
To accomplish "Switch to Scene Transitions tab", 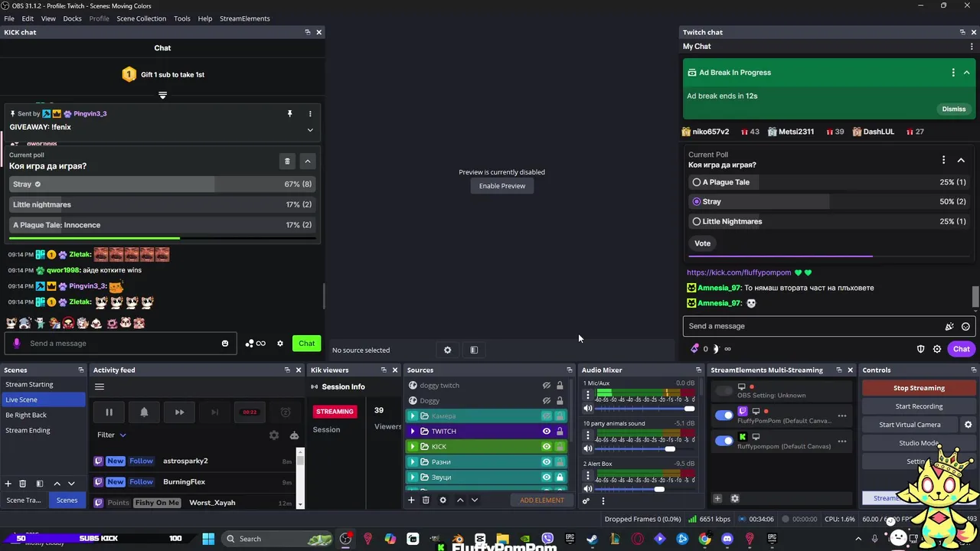I will pyautogui.click(x=24, y=500).
